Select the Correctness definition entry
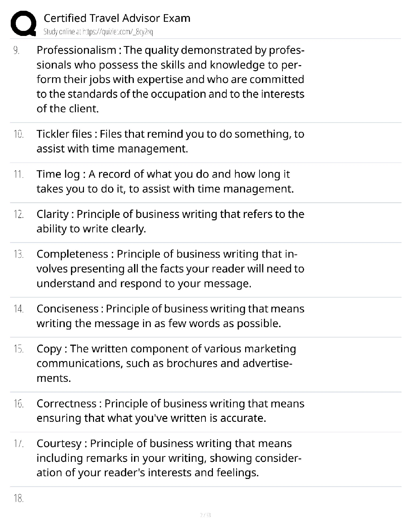This screenshot has width=411, height=532. pyautogui.click(x=171, y=411)
